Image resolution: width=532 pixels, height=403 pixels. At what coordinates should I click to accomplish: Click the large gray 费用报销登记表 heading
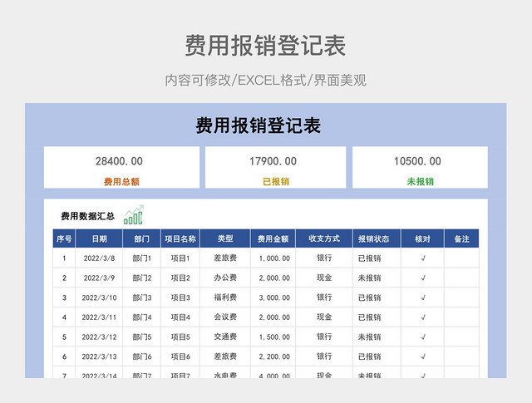click(x=265, y=45)
